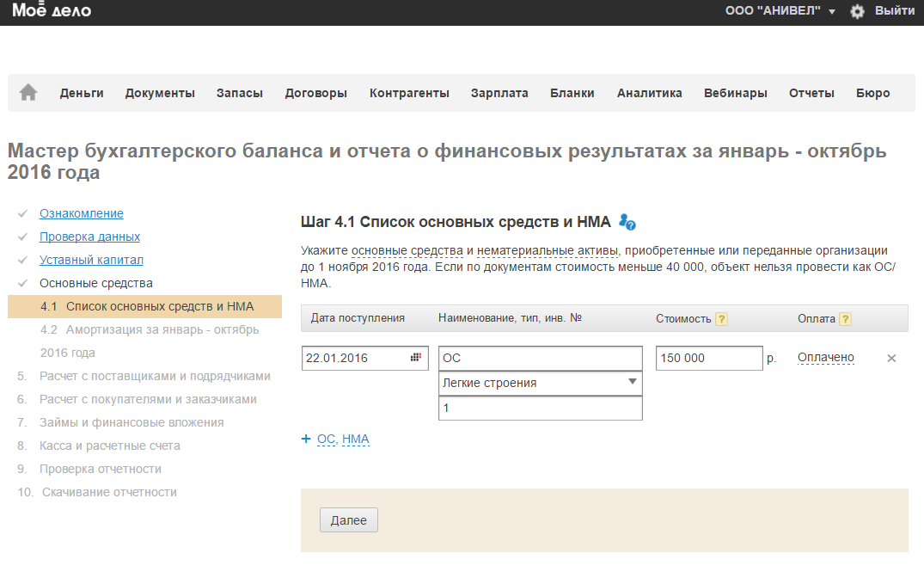924x584 pixels.
Task: Click the asset name field ОС
Action: point(540,358)
